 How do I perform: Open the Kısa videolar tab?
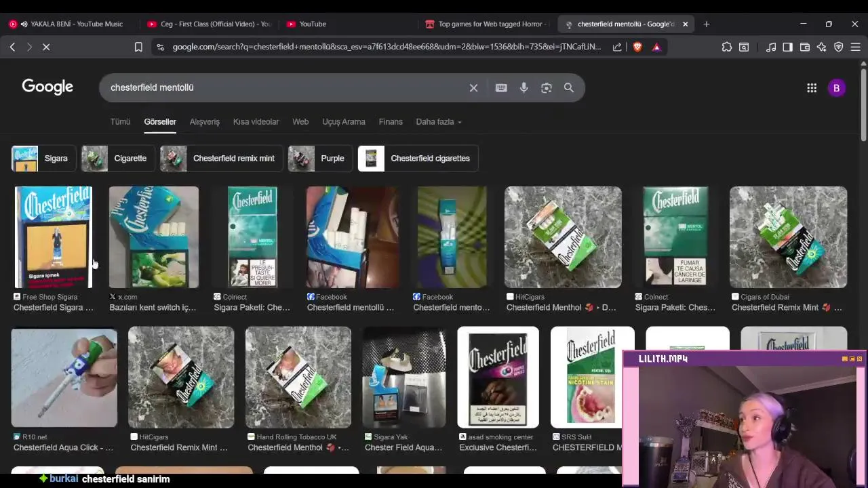tap(256, 122)
